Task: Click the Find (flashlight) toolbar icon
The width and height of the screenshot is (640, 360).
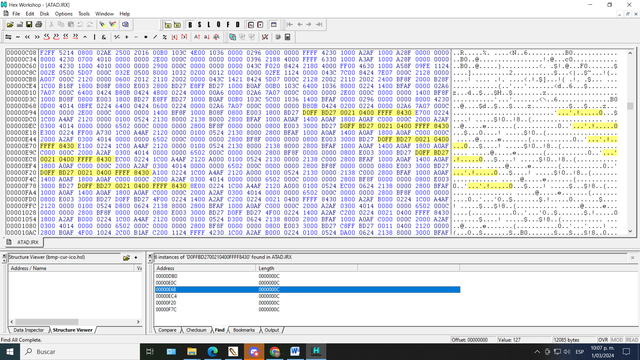Action: tap(102, 24)
